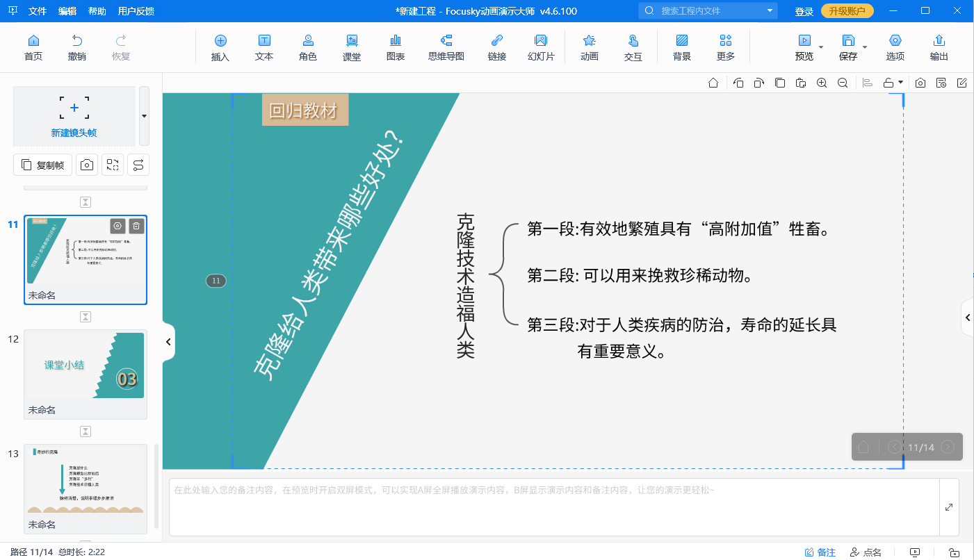Open the 思维导图 mind map tool
The image size is (974, 560).
(446, 48)
